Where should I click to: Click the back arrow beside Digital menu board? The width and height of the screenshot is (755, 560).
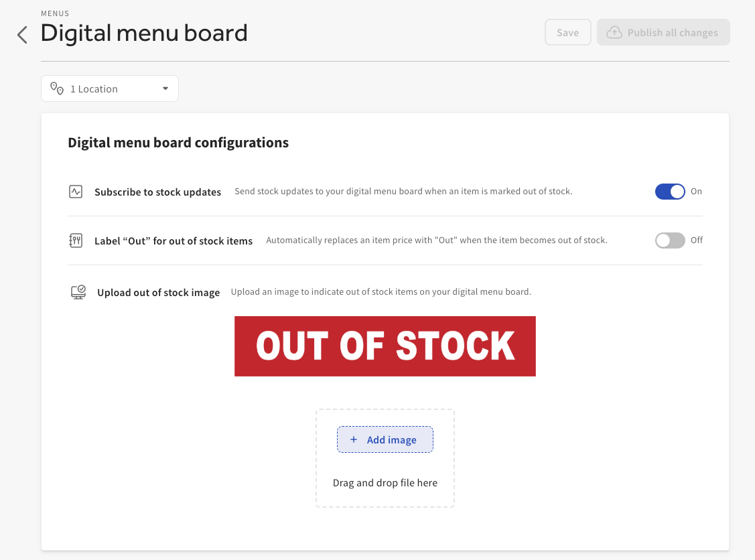[21, 33]
